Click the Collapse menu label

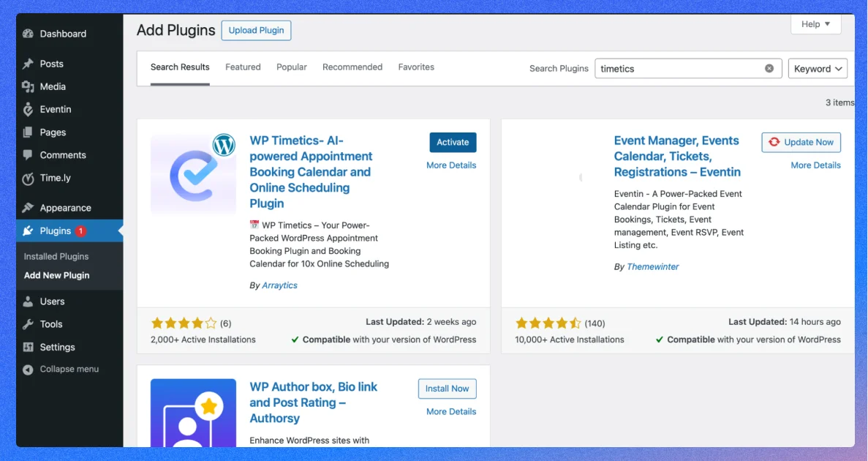point(69,369)
